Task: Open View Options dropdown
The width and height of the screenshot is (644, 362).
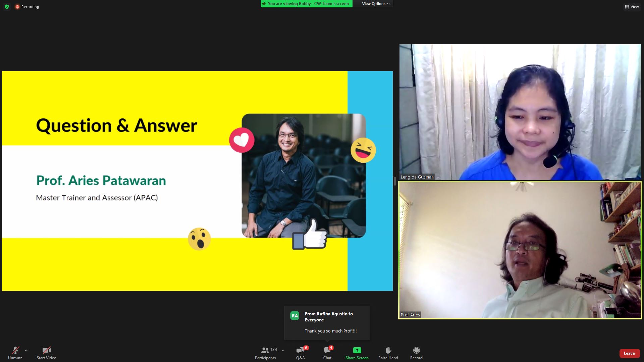Action: click(376, 4)
